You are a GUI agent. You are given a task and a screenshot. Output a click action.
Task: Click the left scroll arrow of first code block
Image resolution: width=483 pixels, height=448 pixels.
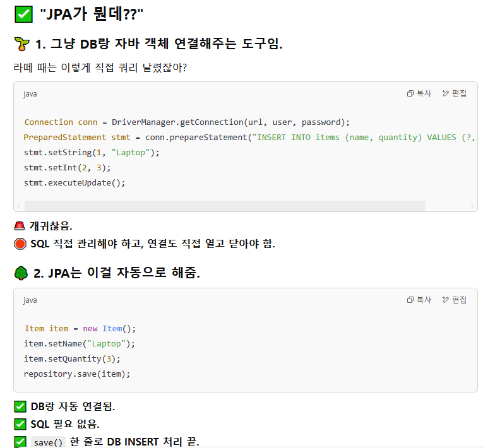[19, 206]
